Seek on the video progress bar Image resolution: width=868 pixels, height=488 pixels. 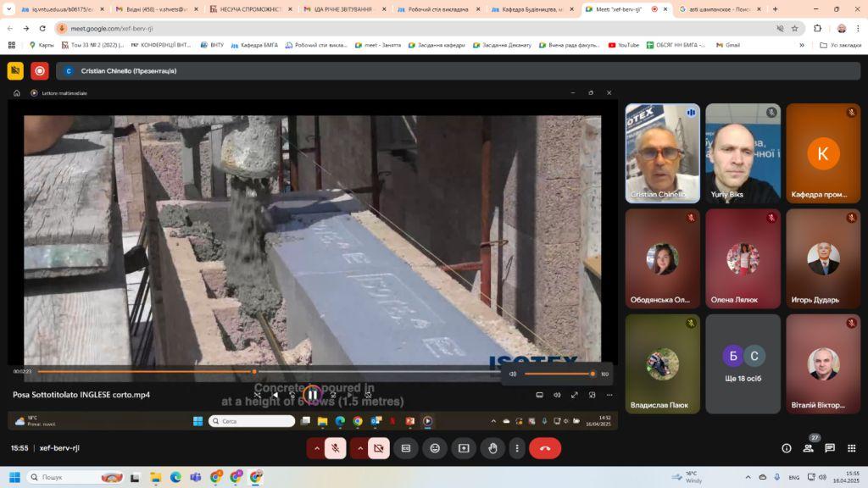[x=268, y=372]
